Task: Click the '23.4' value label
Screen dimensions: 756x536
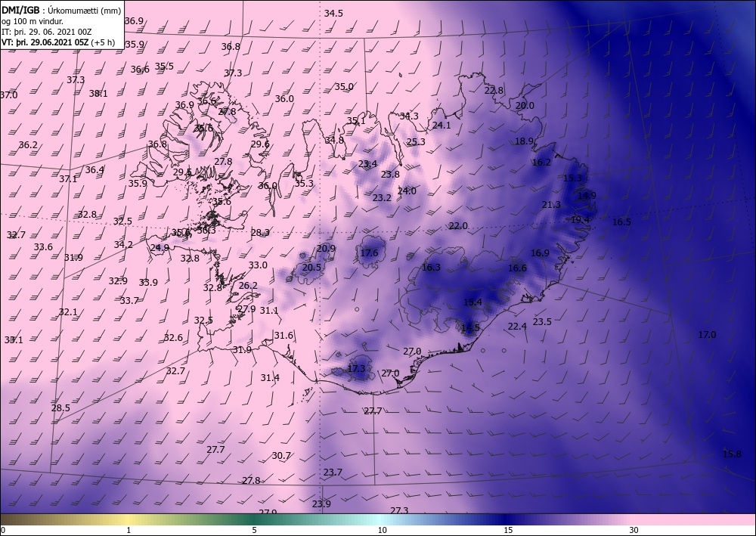Action: (367, 164)
